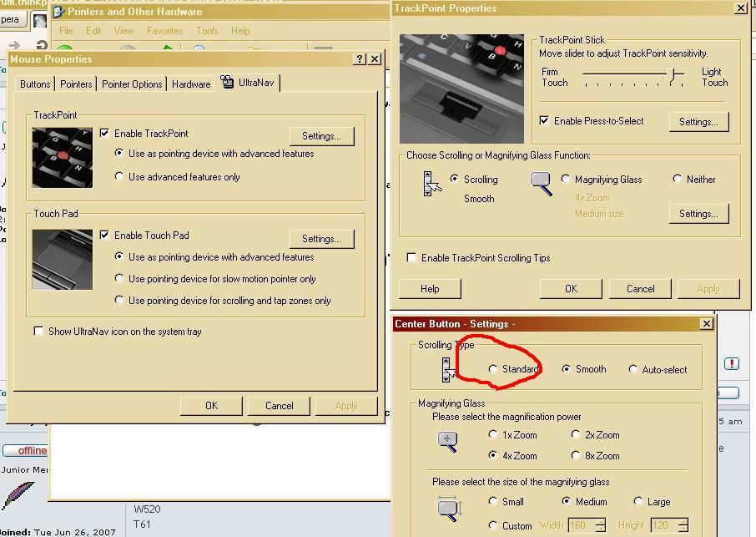Increase the Height spinner value
Viewport: 756px width, 537px height.
tap(683, 521)
